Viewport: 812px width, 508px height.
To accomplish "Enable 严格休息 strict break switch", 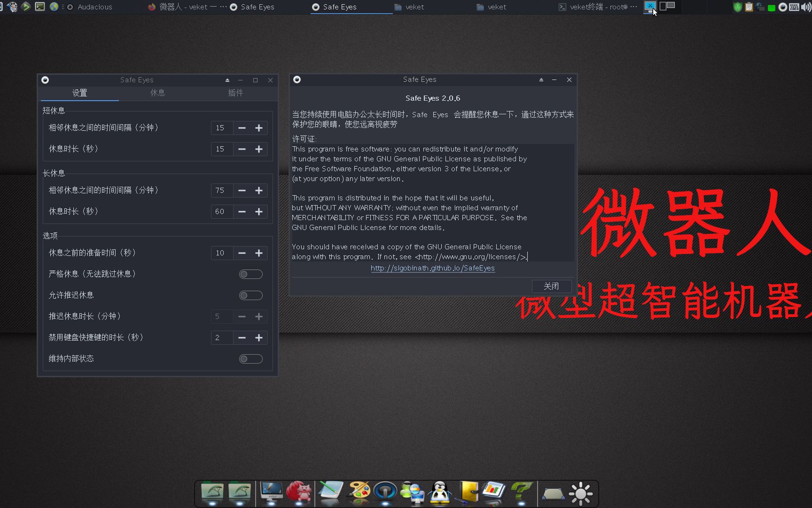I will pos(251,274).
